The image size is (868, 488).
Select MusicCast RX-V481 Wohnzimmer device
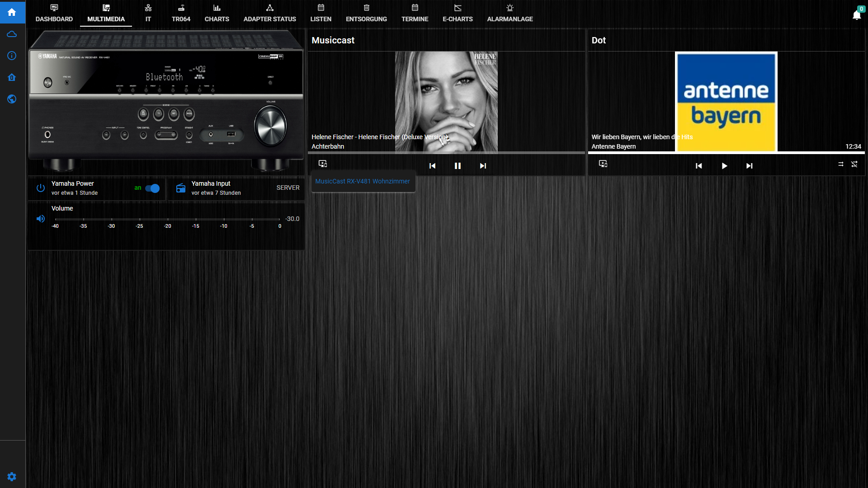pos(363,181)
